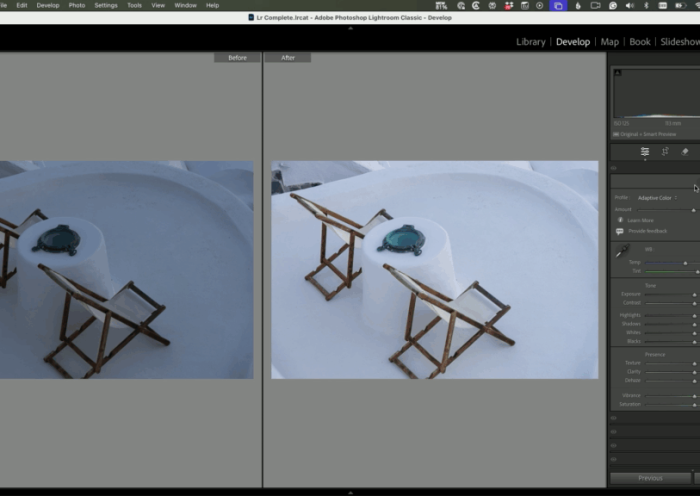The image size is (700, 496).
Task: Select the Healing eraser tool icon
Action: point(685,152)
